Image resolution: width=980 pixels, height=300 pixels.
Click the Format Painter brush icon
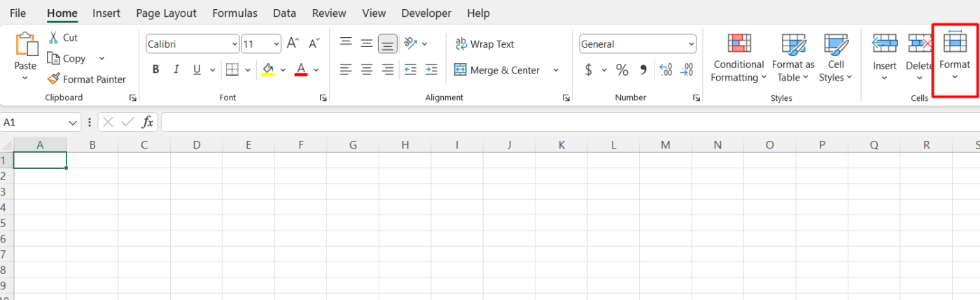click(53, 79)
